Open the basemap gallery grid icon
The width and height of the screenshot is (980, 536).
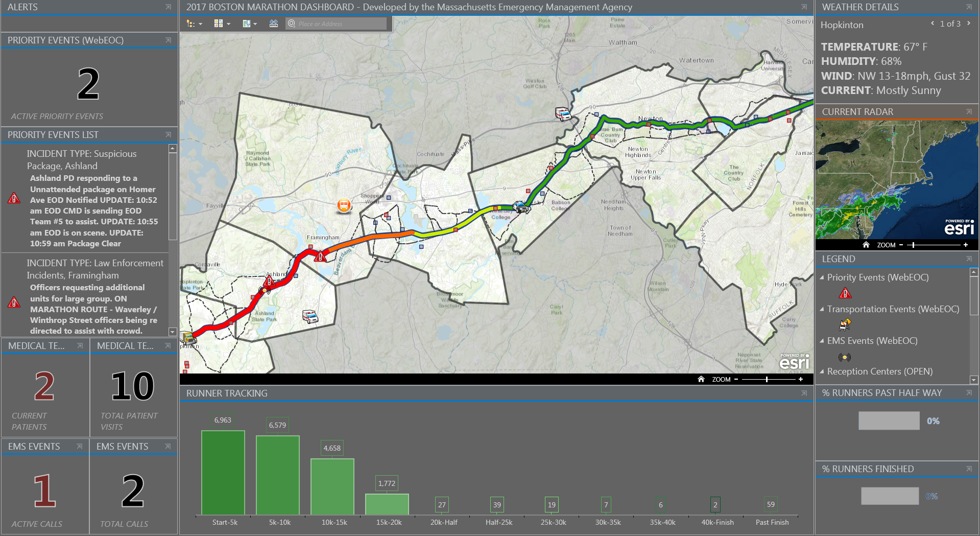click(219, 24)
